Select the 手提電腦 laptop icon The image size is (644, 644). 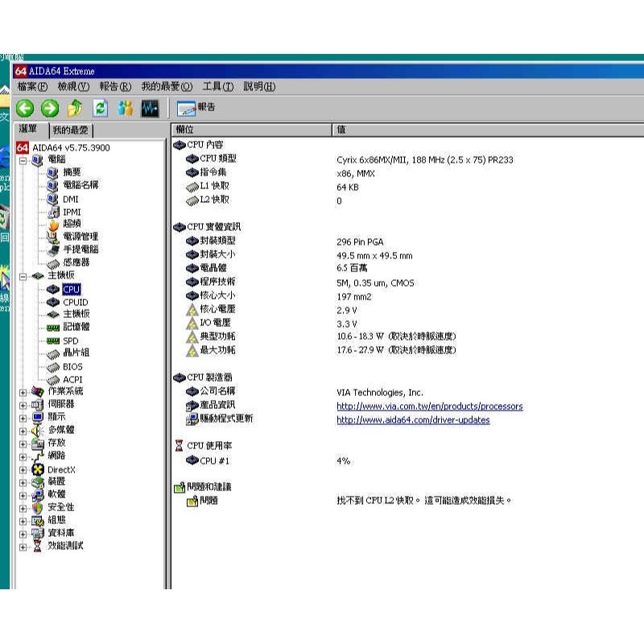coord(53,250)
